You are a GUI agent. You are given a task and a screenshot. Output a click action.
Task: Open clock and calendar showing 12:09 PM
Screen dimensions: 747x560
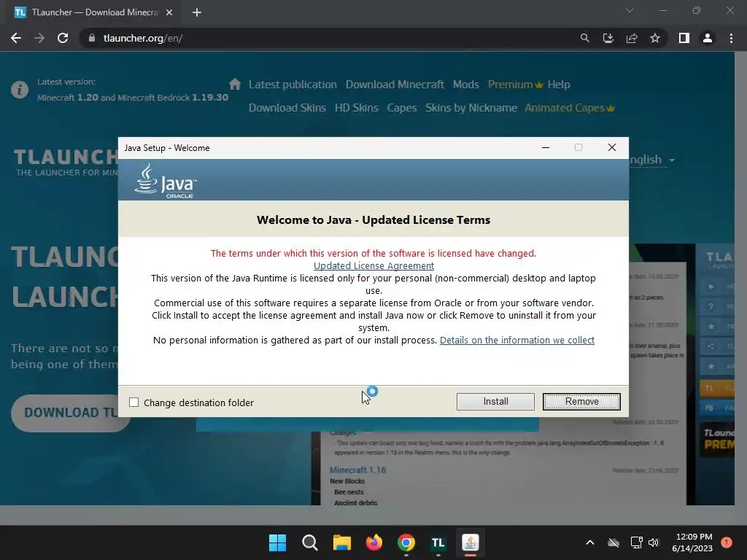coord(692,542)
